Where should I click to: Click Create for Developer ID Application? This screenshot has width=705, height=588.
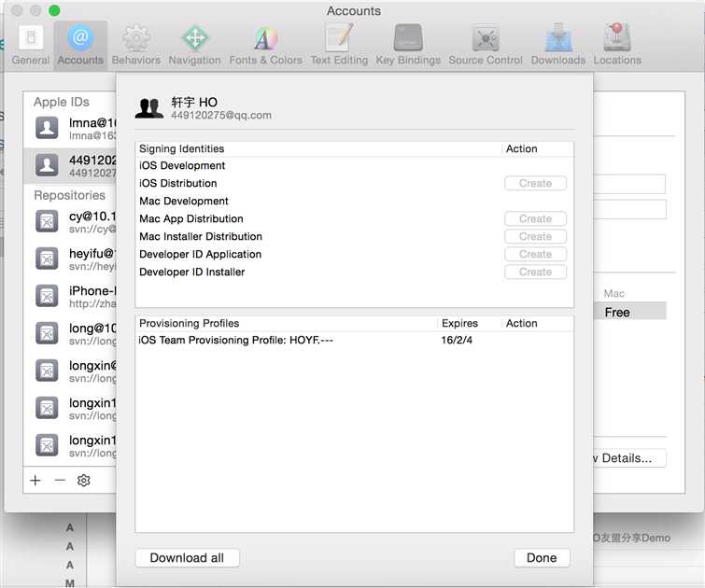click(x=535, y=255)
